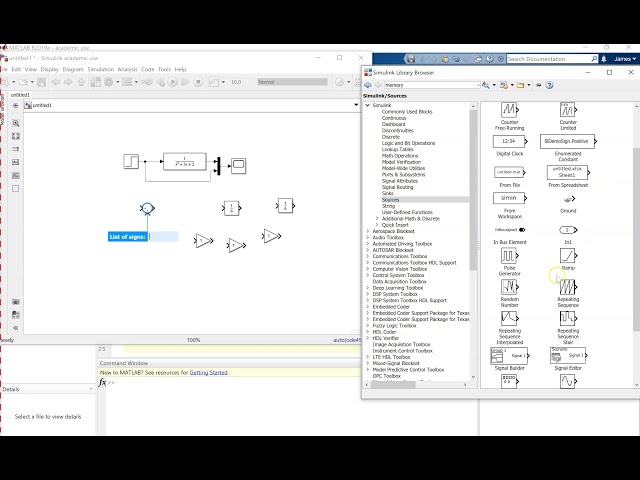Open the Diagram menu

[x=73, y=69]
